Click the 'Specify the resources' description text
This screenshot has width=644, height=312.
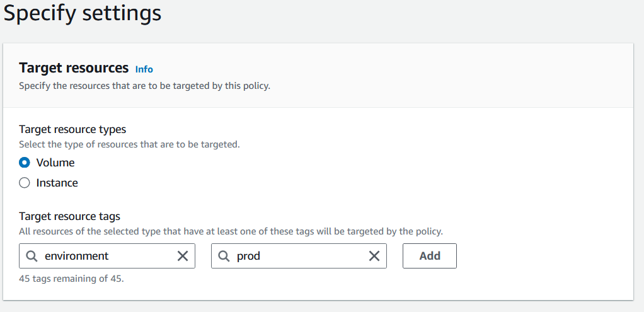[x=144, y=86]
